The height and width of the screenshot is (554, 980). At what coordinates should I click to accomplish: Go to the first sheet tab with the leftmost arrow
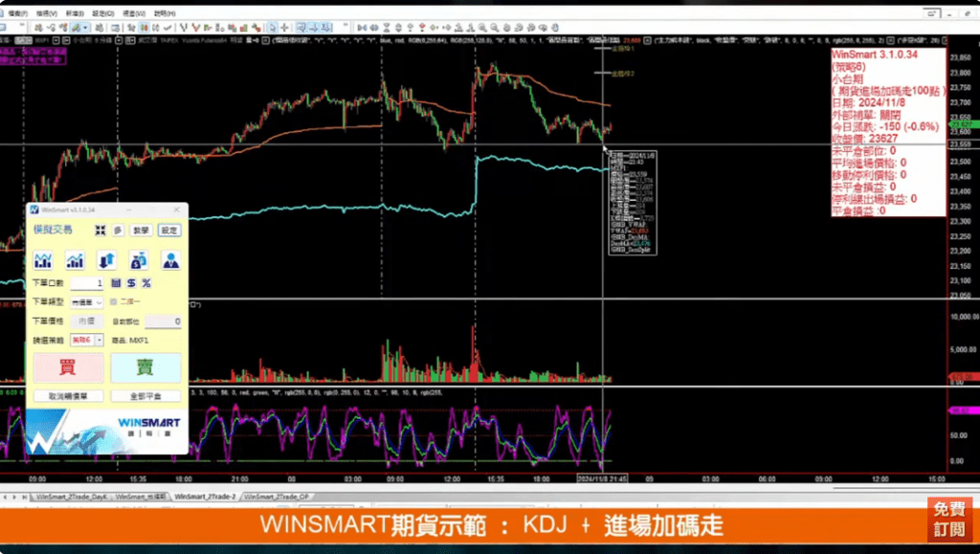pos(5,498)
